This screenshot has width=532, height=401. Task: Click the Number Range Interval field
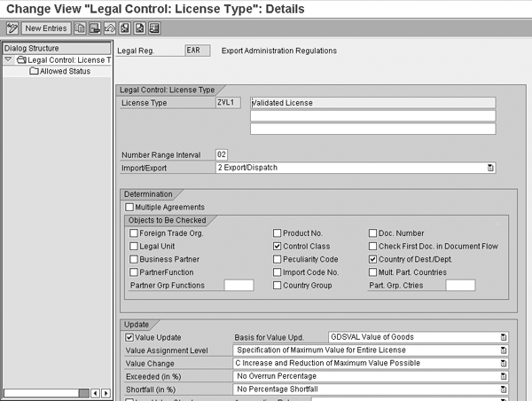(222, 154)
